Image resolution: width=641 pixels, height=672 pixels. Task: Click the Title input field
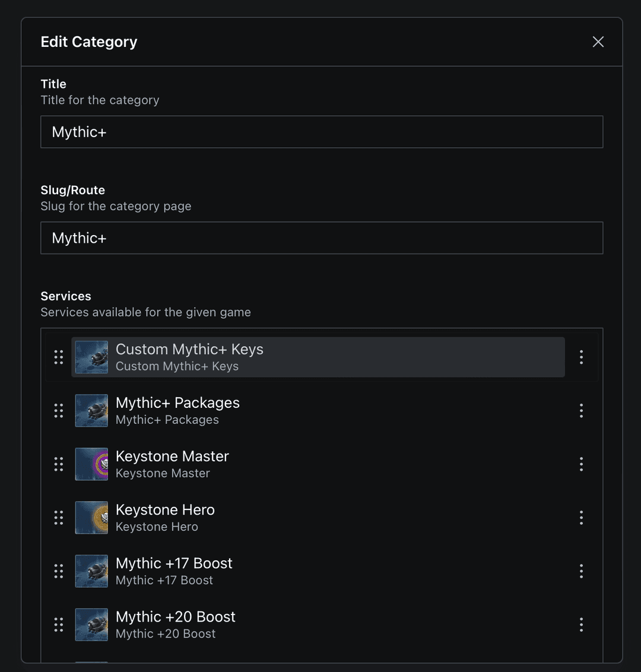[x=322, y=132]
